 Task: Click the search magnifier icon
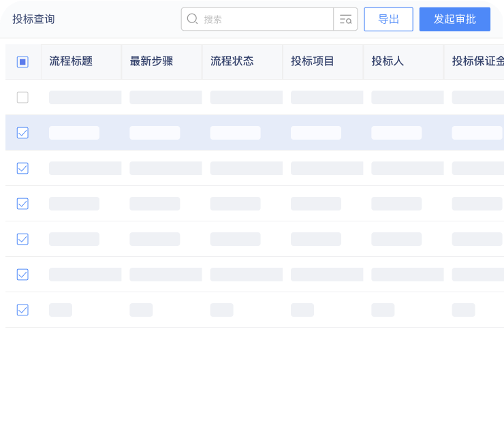tap(192, 19)
